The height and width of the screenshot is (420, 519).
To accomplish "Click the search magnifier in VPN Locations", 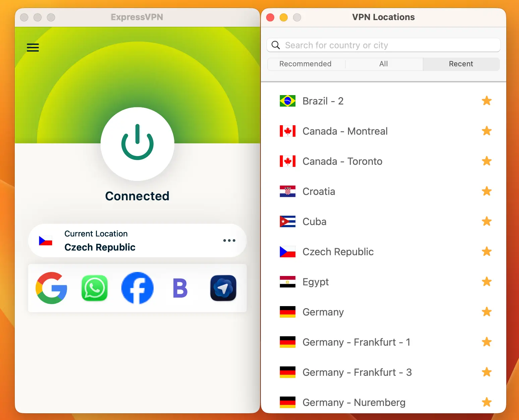I will point(276,45).
